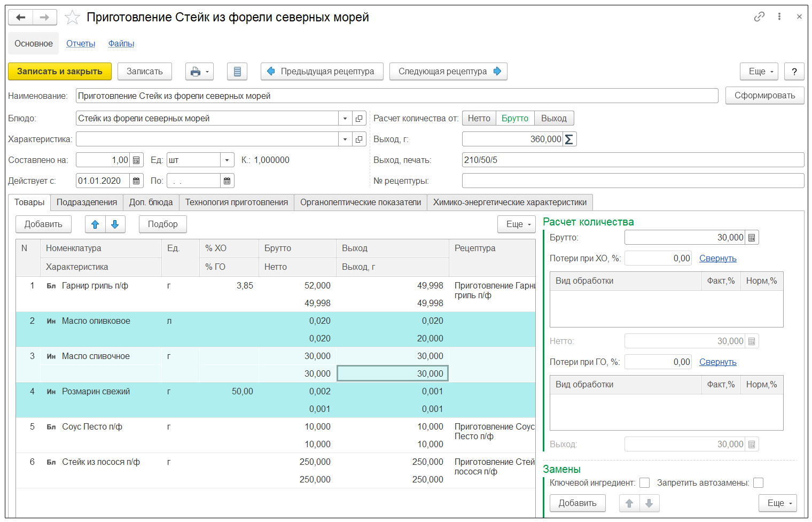Collapse Потери при ХО via Свернуть link
This screenshot has width=812, height=522.
click(717, 259)
